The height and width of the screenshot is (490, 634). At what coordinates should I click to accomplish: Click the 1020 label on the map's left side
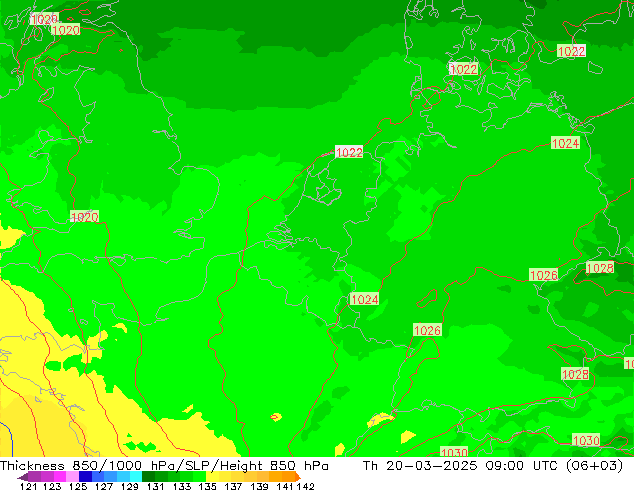click(84, 217)
